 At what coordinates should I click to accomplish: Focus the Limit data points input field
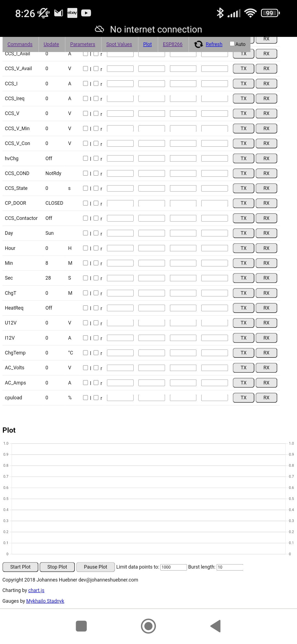[x=174, y=567]
